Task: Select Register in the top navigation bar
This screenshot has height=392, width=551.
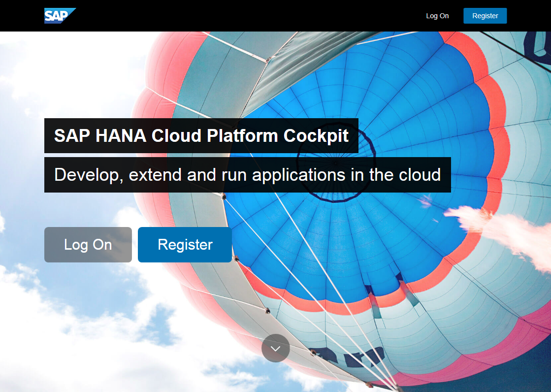Action: coord(485,16)
